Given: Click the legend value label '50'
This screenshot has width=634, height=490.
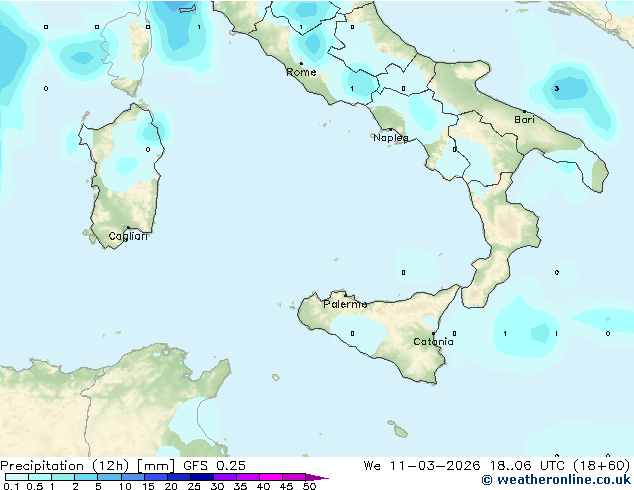Looking at the screenshot, I should (x=309, y=486).
